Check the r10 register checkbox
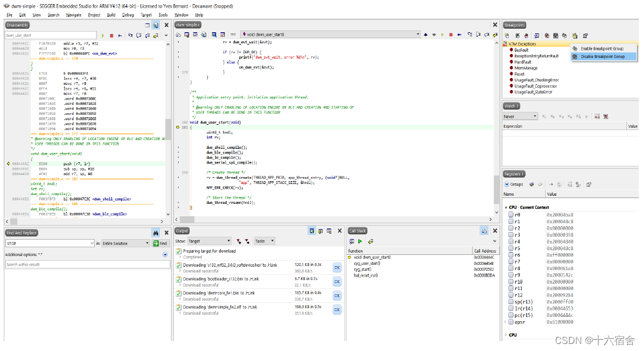 (511, 282)
